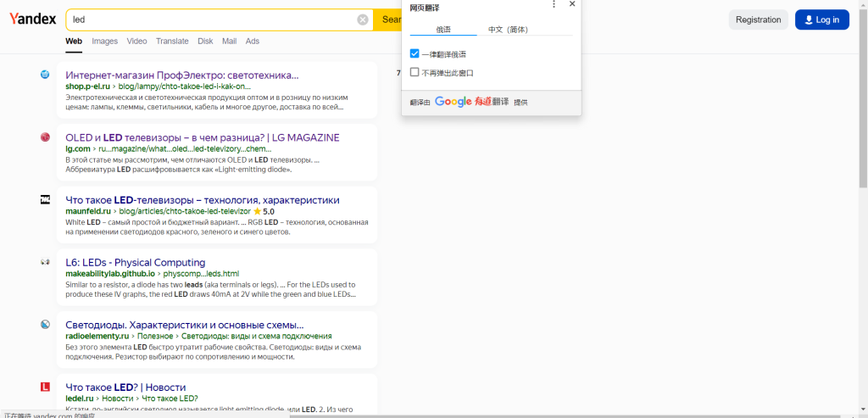Click into the search field containing led
868x418 pixels.
click(x=212, y=20)
